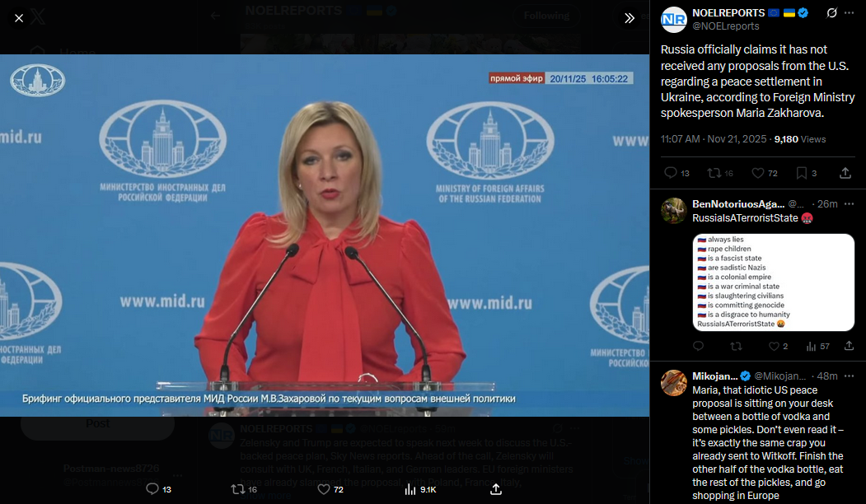Screen dimensions: 866x504
Task: Reply to main post showing 13 replies
Action: (676, 173)
